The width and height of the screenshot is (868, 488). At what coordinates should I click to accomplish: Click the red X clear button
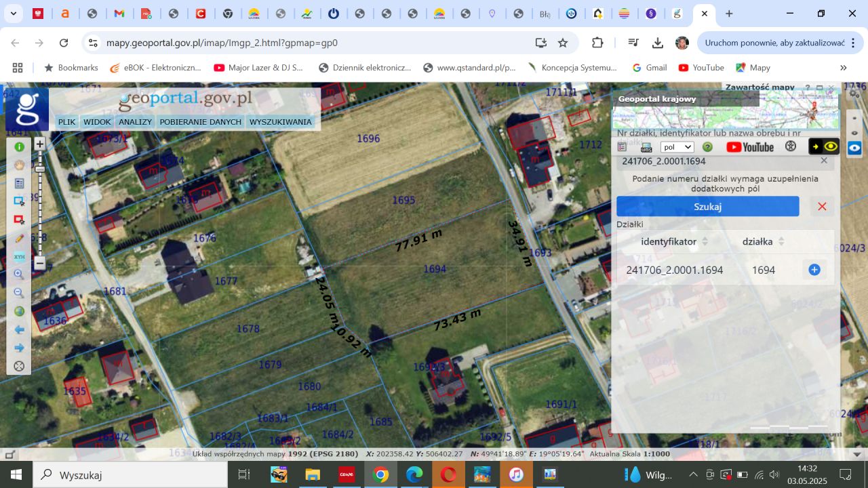coord(822,207)
